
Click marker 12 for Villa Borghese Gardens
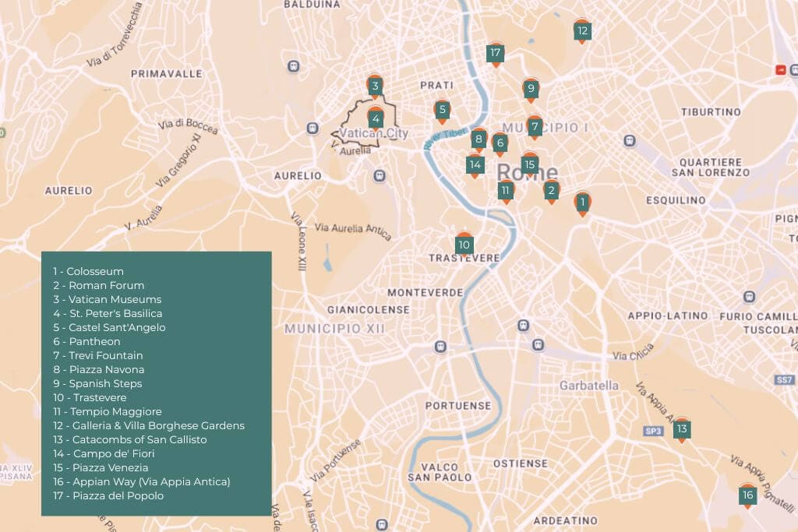582,31
